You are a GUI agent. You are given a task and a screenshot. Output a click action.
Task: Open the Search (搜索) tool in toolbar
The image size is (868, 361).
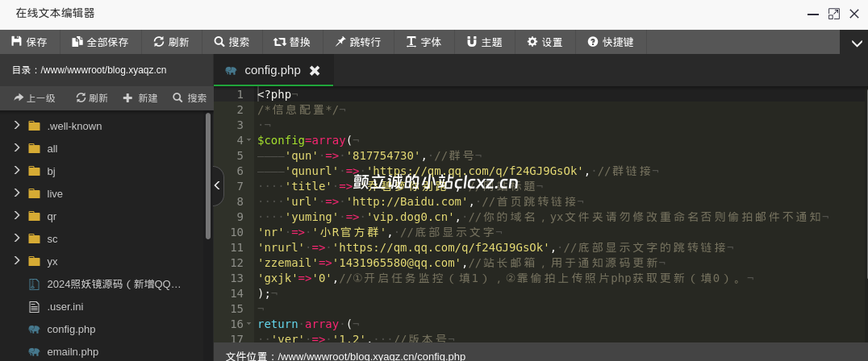[x=232, y=42]
